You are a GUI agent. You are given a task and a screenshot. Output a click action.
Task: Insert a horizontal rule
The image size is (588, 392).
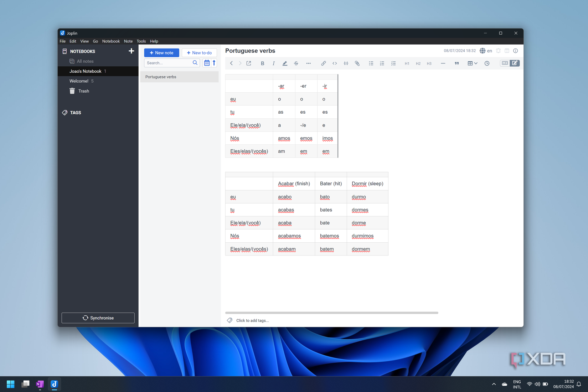(x=443, y=63)
